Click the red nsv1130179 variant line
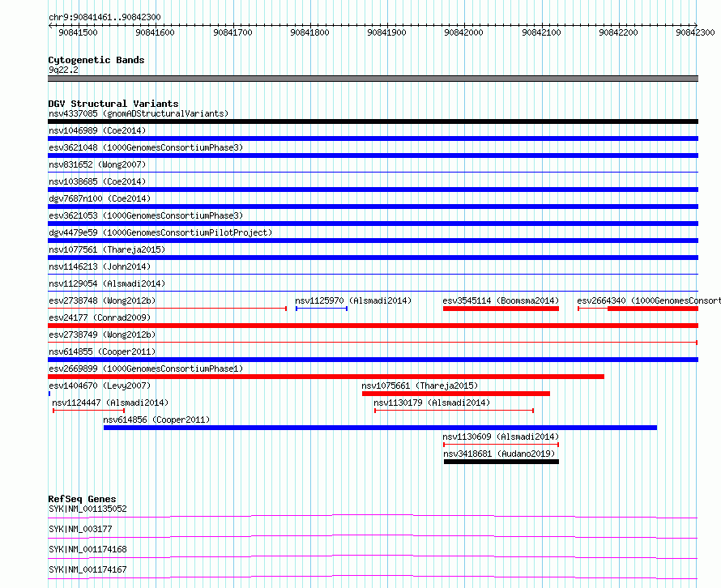721x588 pixels. [x=454, y=411]
